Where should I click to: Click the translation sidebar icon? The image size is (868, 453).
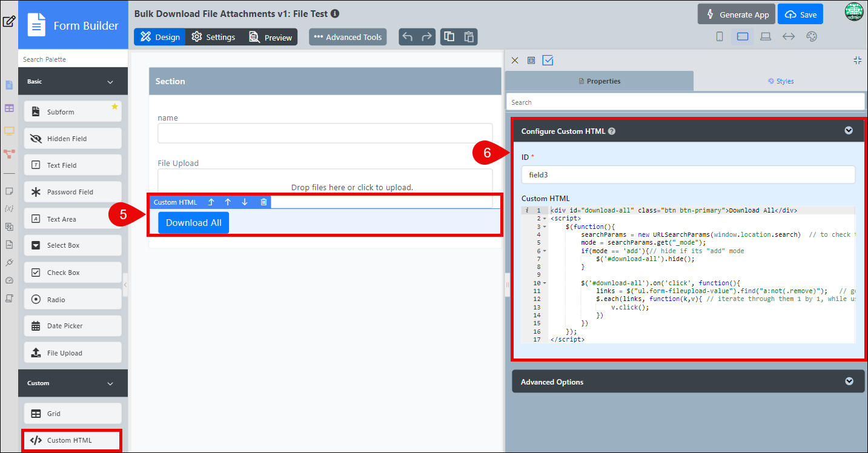[x=9, y=226]
